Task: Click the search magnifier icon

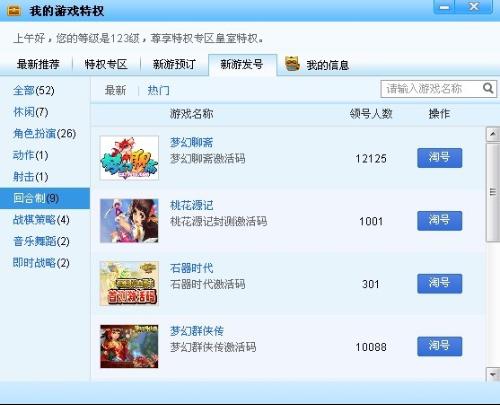Action: coord(488,88)
